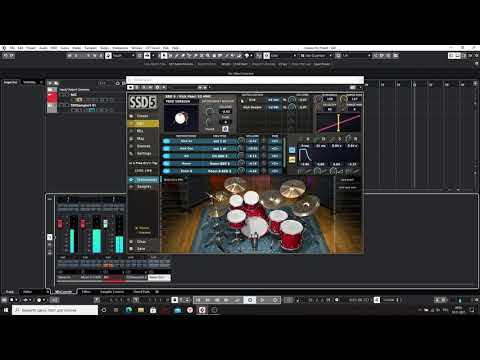The width and height of the screenshot is (480, 360).
Task: Open the Sampler Control lower zone tab
Action: [112, 292]
